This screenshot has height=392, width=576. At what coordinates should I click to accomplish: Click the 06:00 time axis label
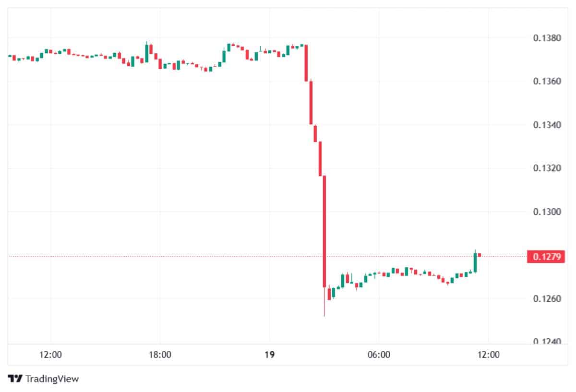[378, 355]
